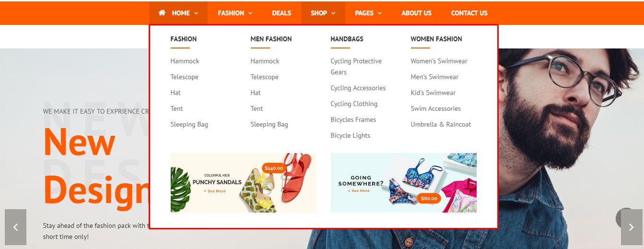The height and width of the screenshot is (249, 644).
Task: Open Sleeping Bag under Men Fashion
Action: [x=269, y=124]
